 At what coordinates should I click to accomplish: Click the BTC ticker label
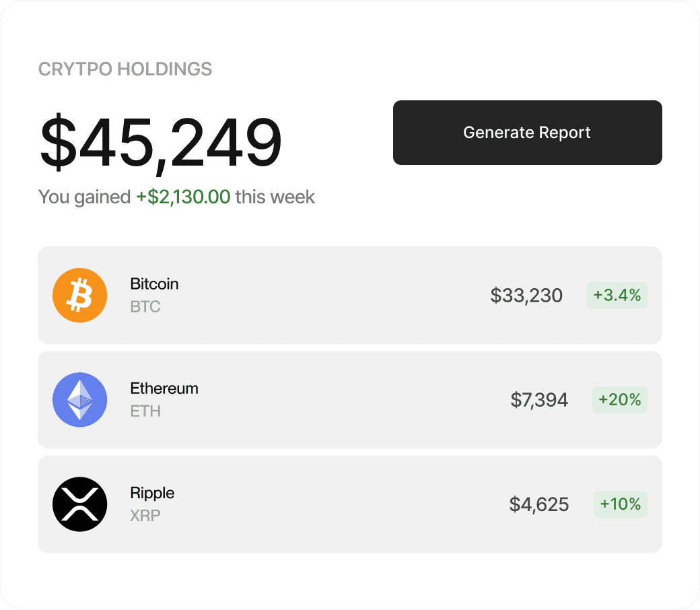pos(145,307)
